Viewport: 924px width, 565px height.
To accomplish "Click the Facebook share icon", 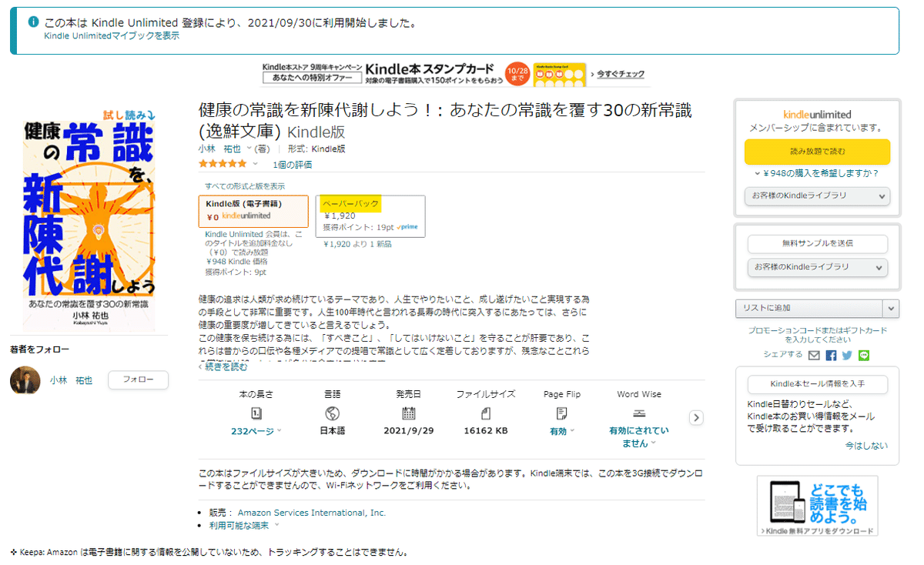I will pos(831,356).
